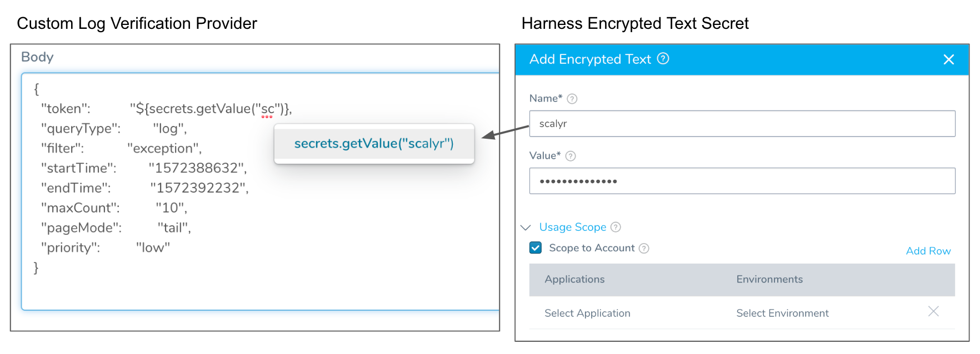980x354 pixels.
Task: Remove the scope row with X icon
Action: point(933,311)
